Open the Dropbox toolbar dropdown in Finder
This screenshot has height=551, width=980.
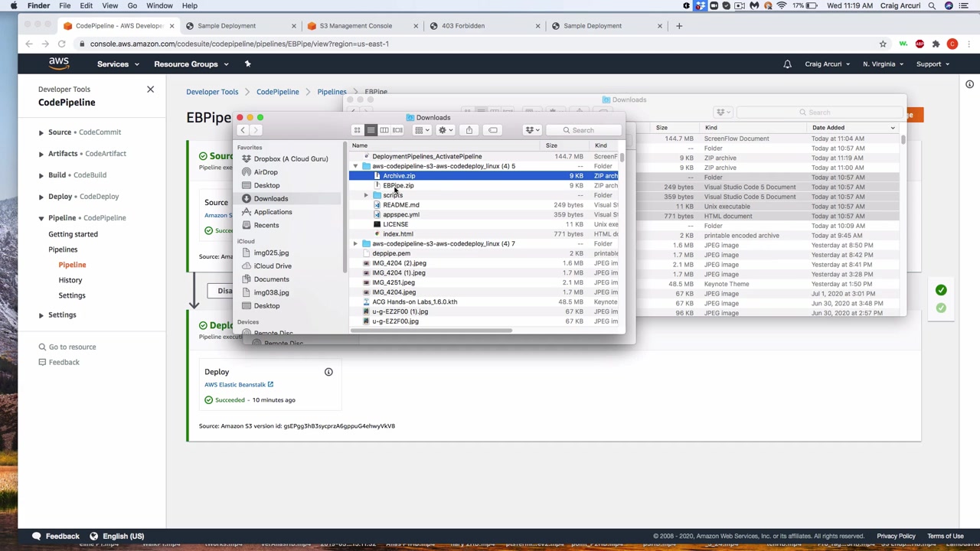533,130
